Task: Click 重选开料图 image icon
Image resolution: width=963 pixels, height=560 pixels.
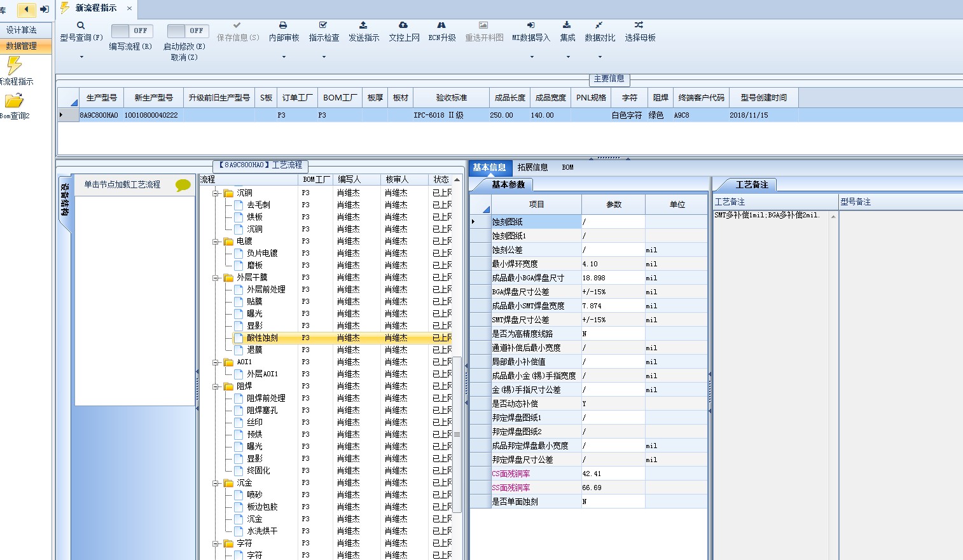Action: pyautogui.click(x=483, y=25)
